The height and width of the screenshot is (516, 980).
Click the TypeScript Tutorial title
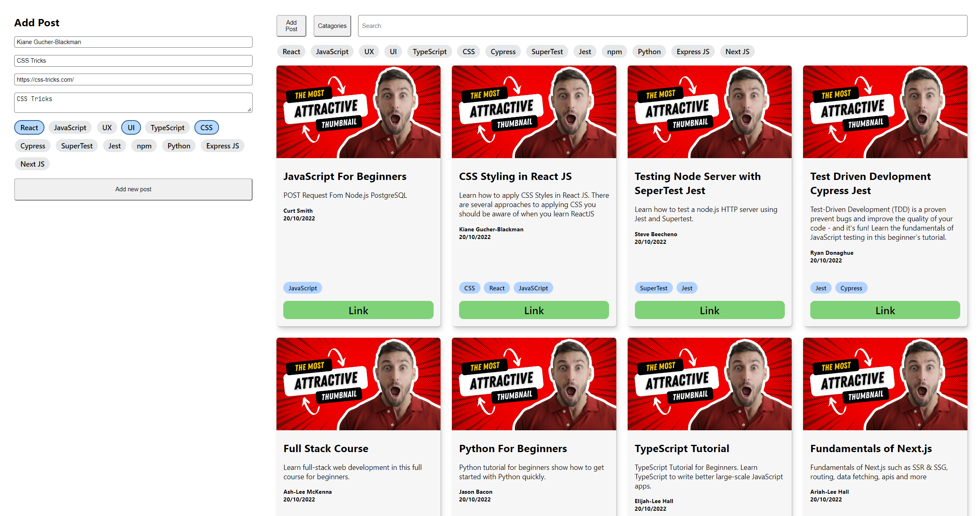[x=682, y=448]
